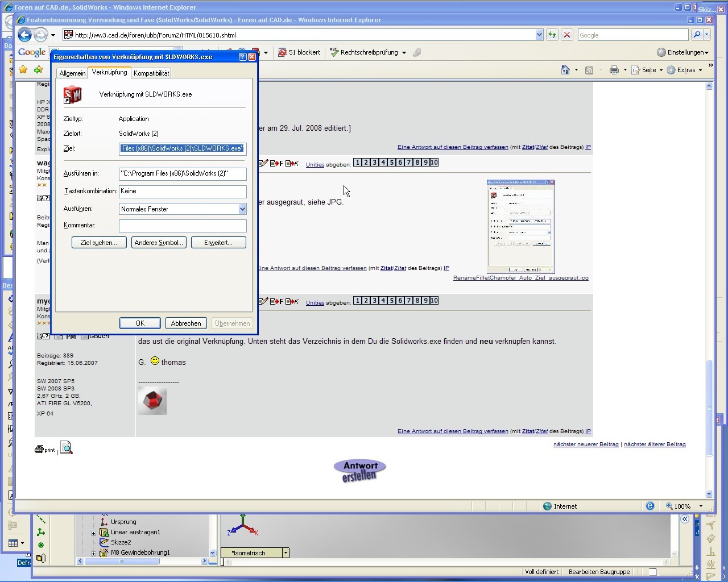Click the attached JPG screenshot thumbnail

click(x=521, y=227)
